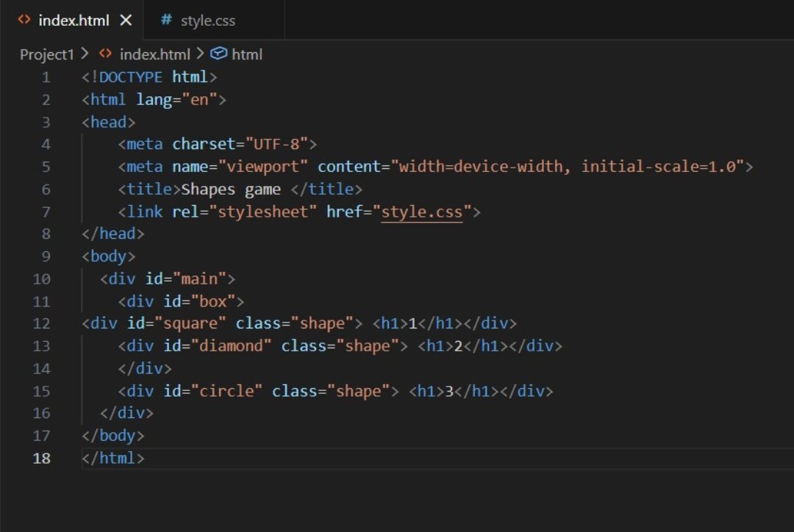
Task: Click the closing head tag on line 8
Action: coord(113,234)
